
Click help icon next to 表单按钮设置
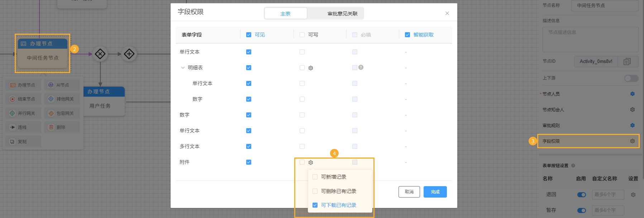click(573, 165)
